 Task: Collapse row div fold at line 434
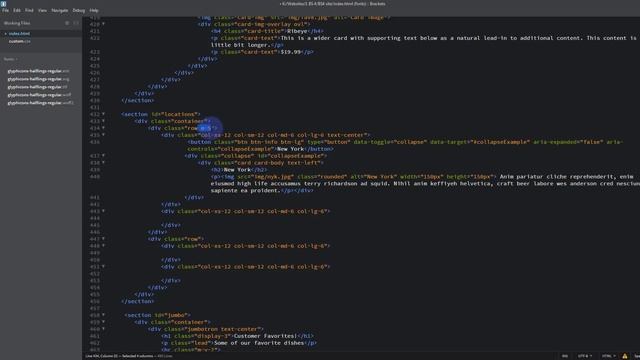coord(103,128)
